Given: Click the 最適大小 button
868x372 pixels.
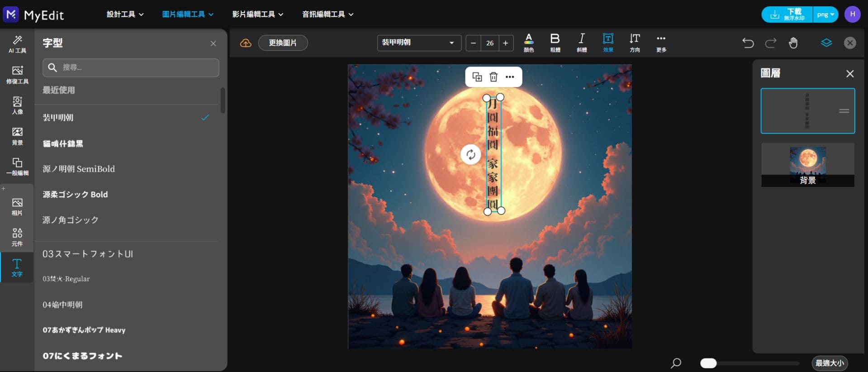Looking at the screenshot, I should point(829,363).
